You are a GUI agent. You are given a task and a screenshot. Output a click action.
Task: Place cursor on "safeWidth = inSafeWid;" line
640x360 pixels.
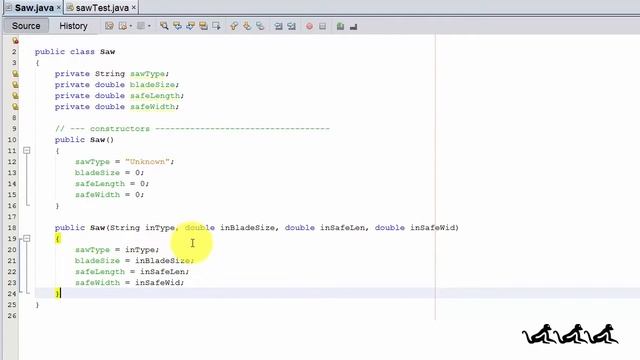pyautogui.click(x=129, y=282)
